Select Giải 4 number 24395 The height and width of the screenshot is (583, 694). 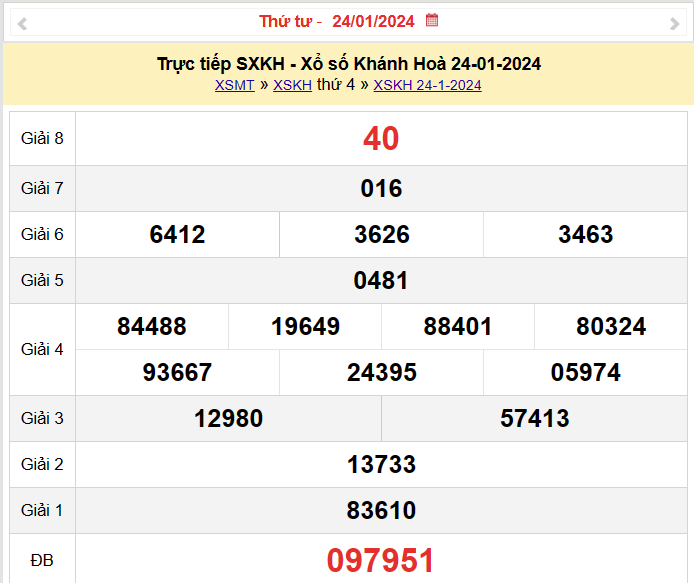(x=382, y=372)
